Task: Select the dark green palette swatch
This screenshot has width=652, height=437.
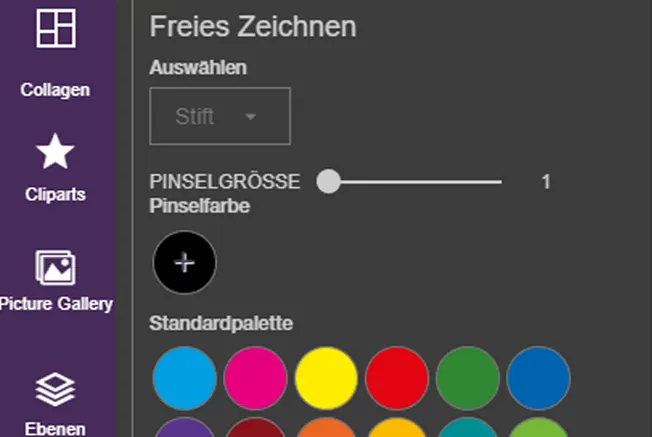Action: [x=467, y=378]
